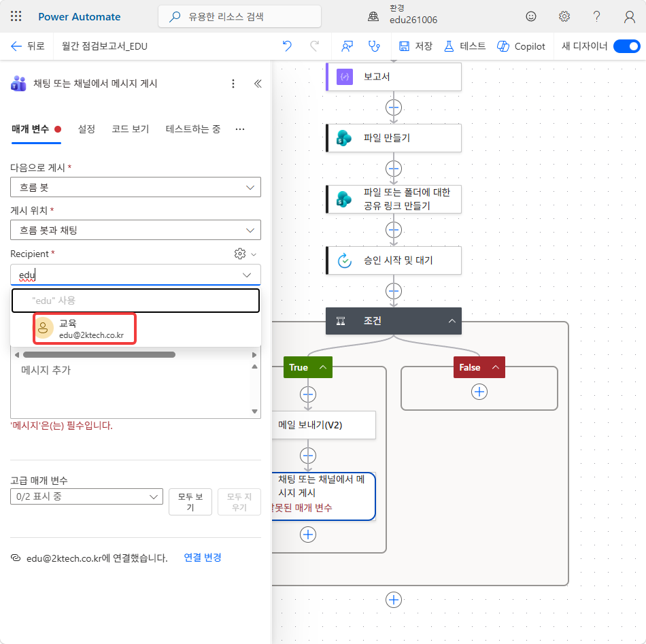Click the redo arrow icon
Image resolution: width=646 pixels, height=644 pixels.
click(x=314, y=46)
